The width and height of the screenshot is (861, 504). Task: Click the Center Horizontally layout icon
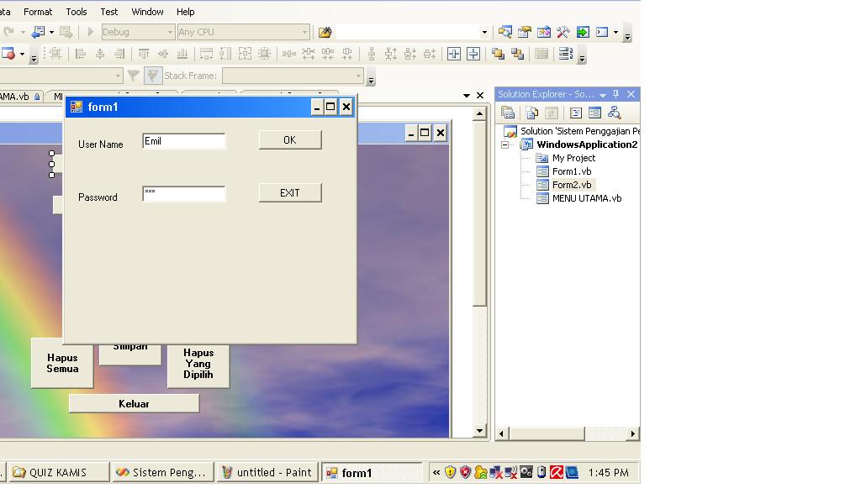pos(453,54)
